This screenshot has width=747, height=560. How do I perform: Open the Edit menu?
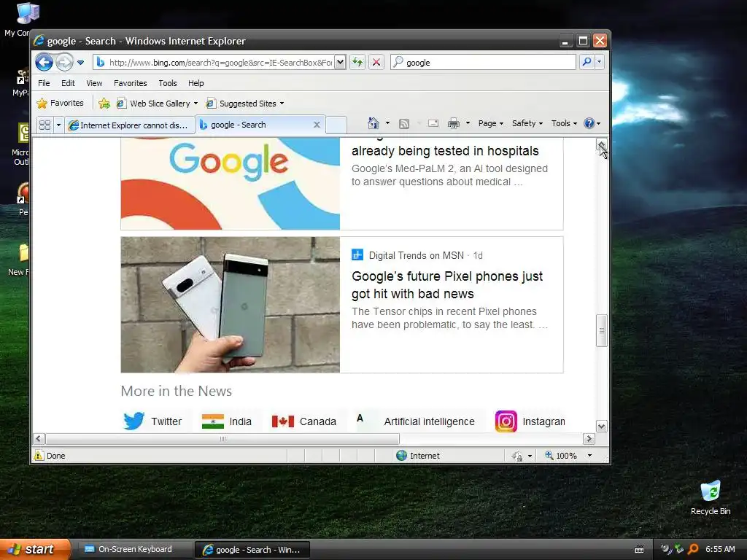[x=68, y=83]
